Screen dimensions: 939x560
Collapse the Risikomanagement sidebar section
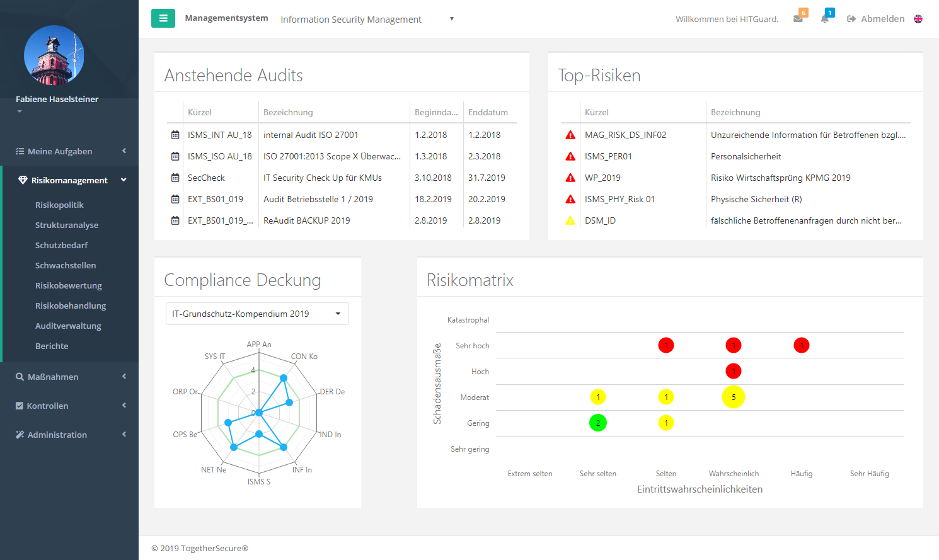(x=69, y=180)
